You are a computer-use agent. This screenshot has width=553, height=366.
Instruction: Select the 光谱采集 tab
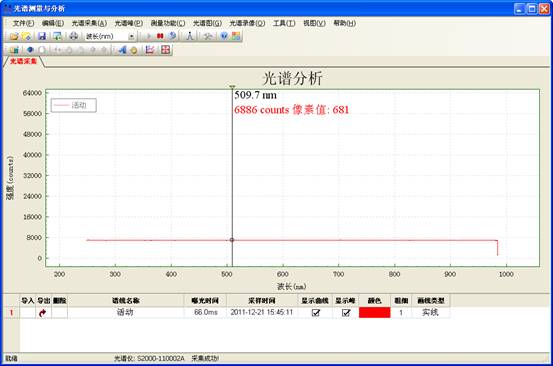23,61
